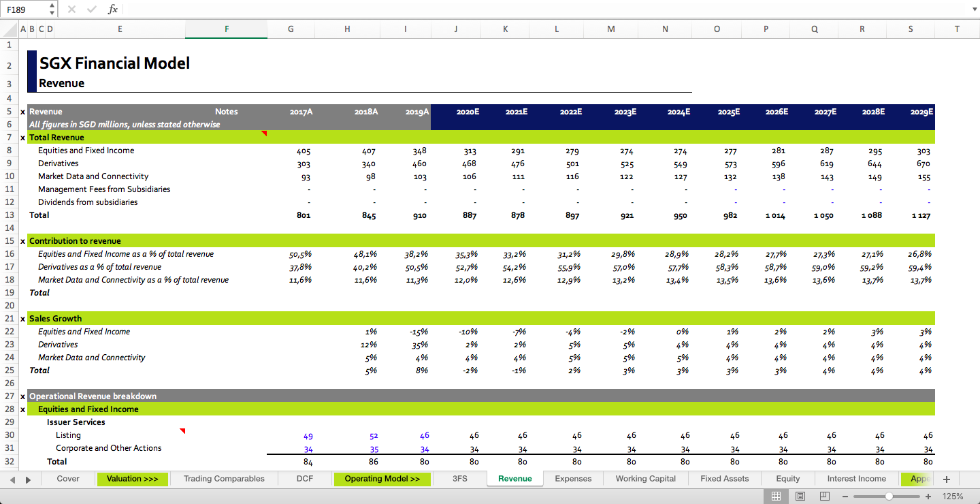The width and height of the screenshot is (980, 504).
Task: Open the insert function fx button
Action: [113, 10]
